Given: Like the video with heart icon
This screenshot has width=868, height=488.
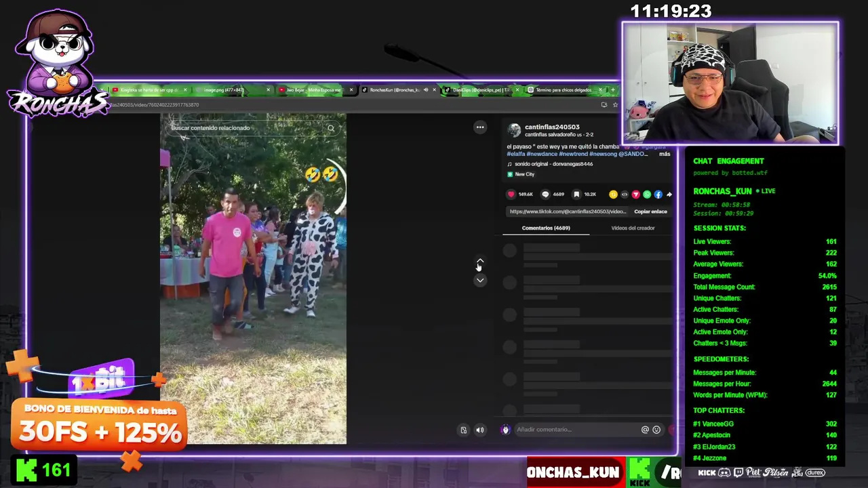Looking at the screenshot, I should pyautogui.click(x=511, y=195).
